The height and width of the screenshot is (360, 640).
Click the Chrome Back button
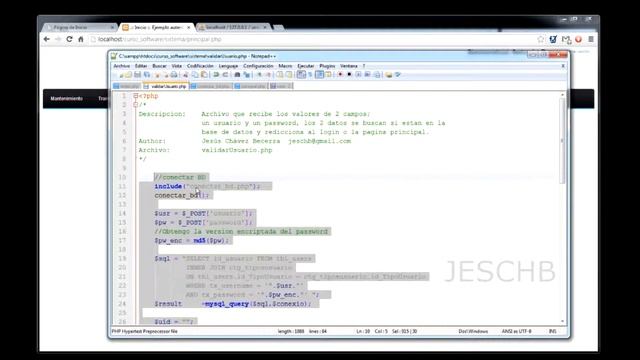coord(47,39)
